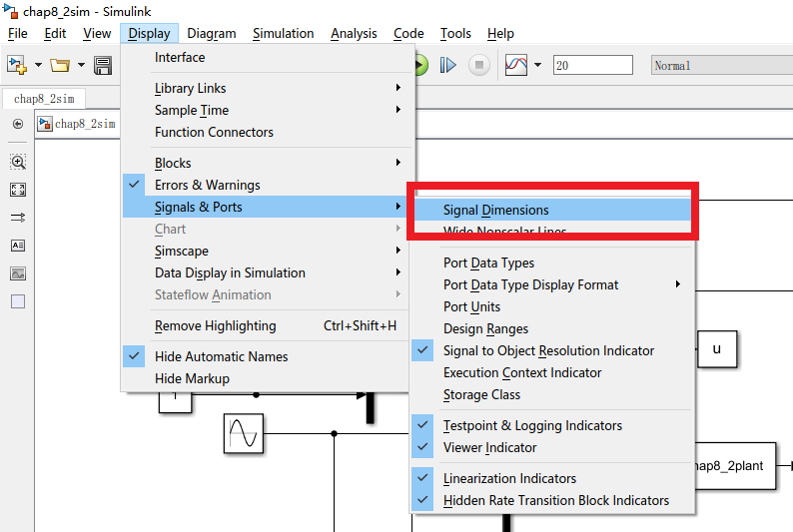Expand the Data Inspector dropdown arrow
This screenshot has height=532, width=793.
537,65
